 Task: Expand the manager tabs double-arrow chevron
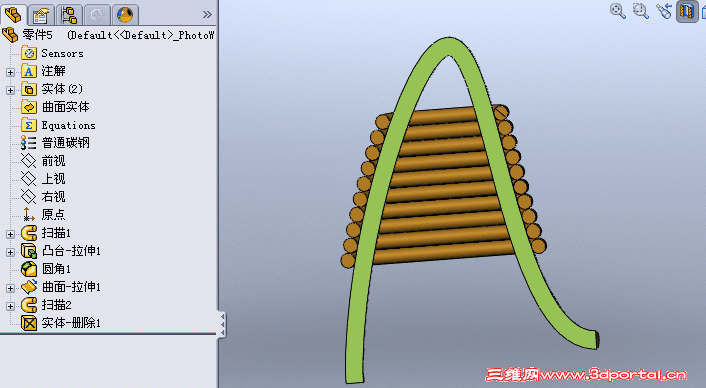[207, 15]
